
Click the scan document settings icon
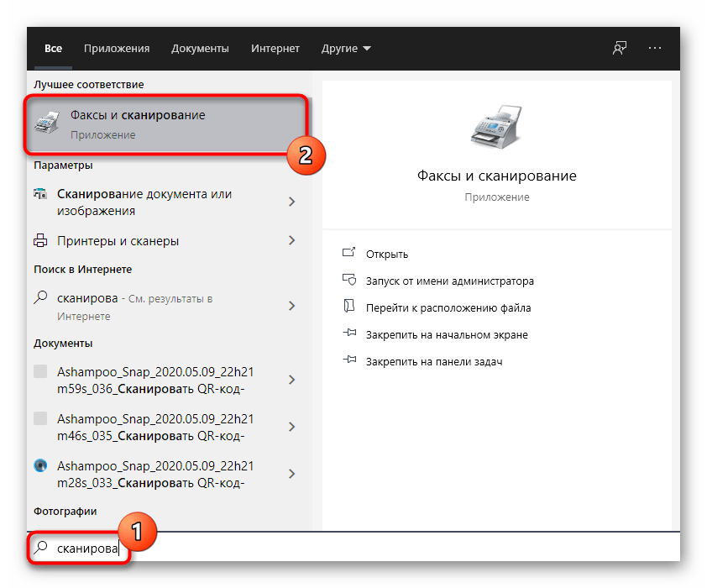tap(40, 194)
